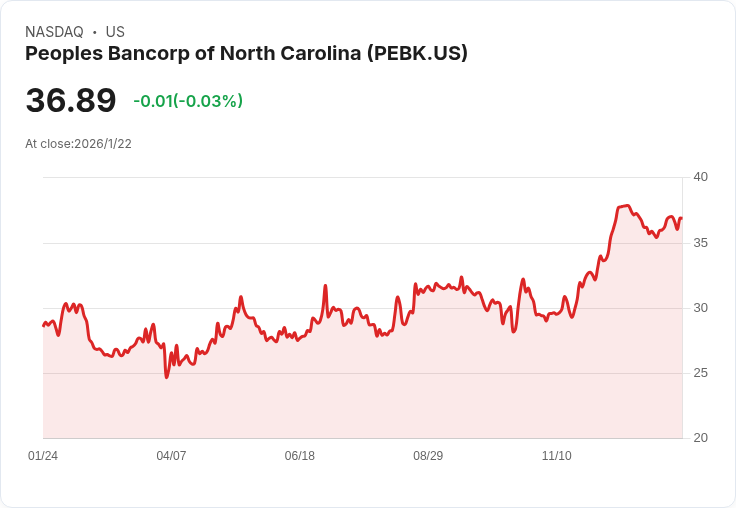
Task: Click the 25 price axis label
Action: (700, 373)
